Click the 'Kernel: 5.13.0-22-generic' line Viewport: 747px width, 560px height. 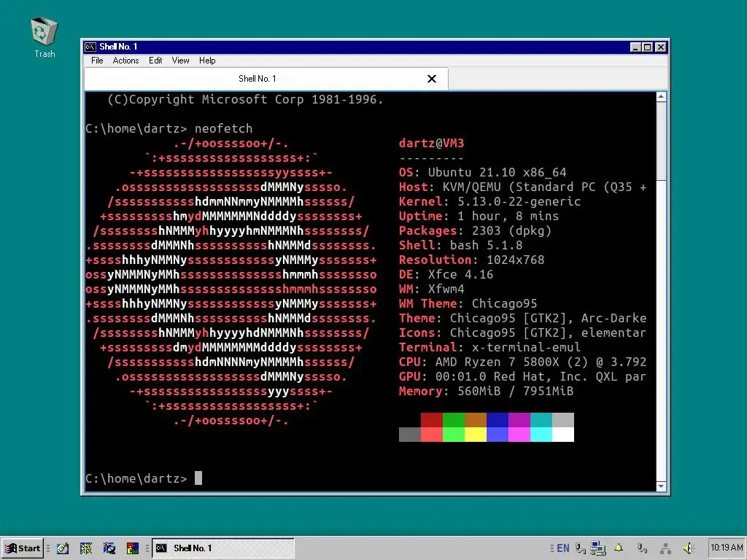coord(489,201)
